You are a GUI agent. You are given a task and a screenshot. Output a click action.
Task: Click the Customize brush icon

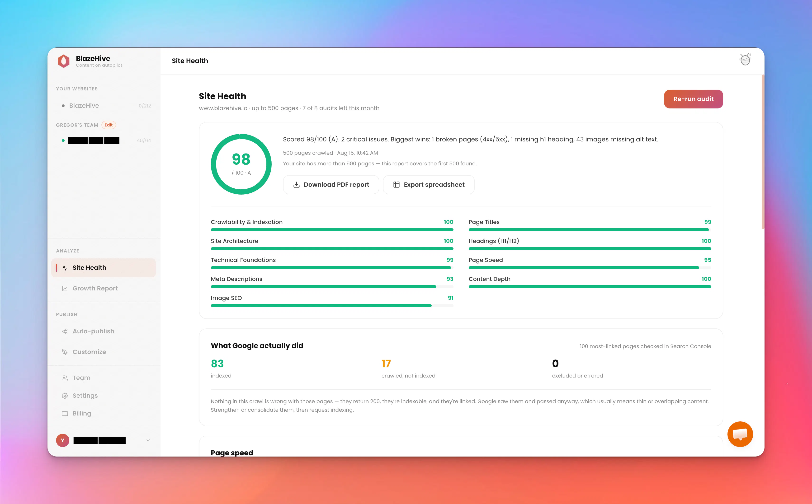click(65, 352)
